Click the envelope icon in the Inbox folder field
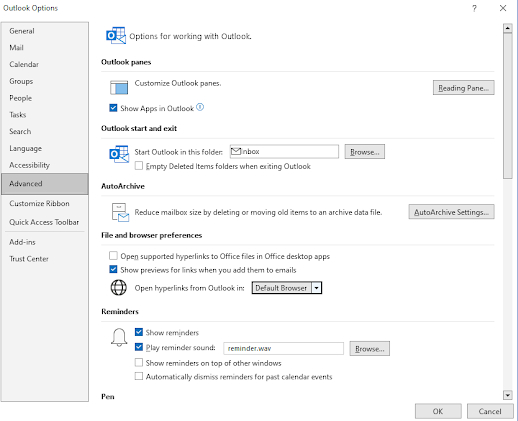This screenshot has height=421, width=518. click(236, 151)
